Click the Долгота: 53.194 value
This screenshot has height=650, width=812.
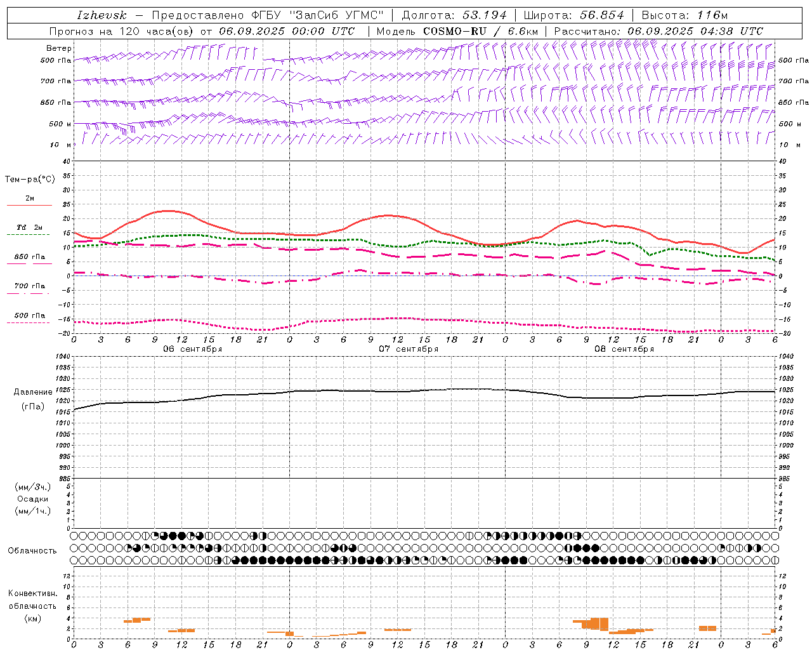click(454, 15)
